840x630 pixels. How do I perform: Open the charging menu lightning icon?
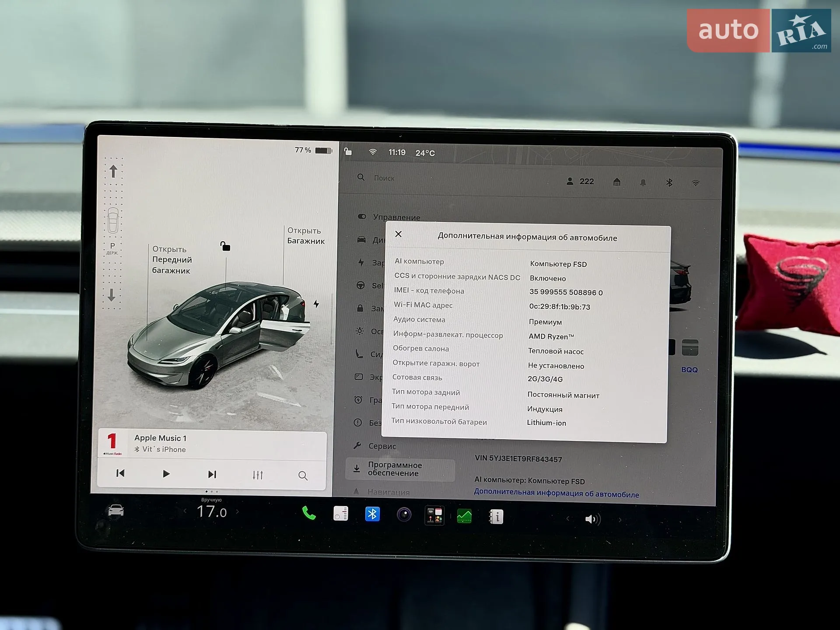(x=361, y=262)
